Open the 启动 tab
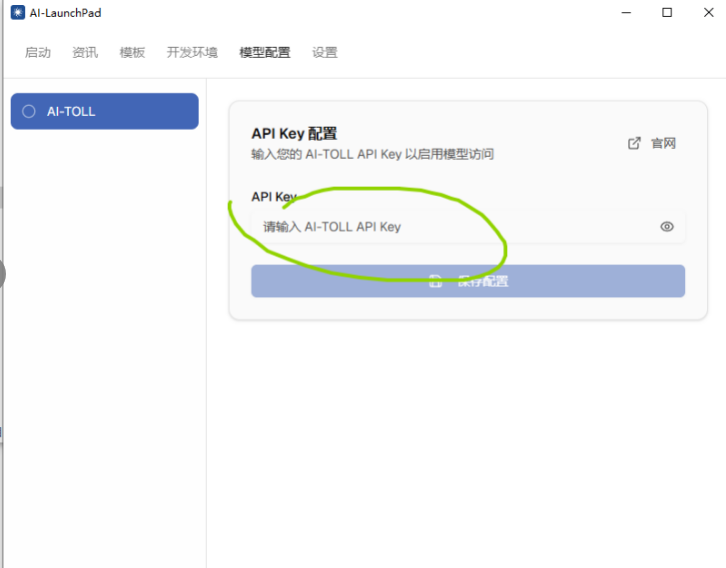Viewport: 726px width, 568px height. pyautogui.click(x=38, y=52)
